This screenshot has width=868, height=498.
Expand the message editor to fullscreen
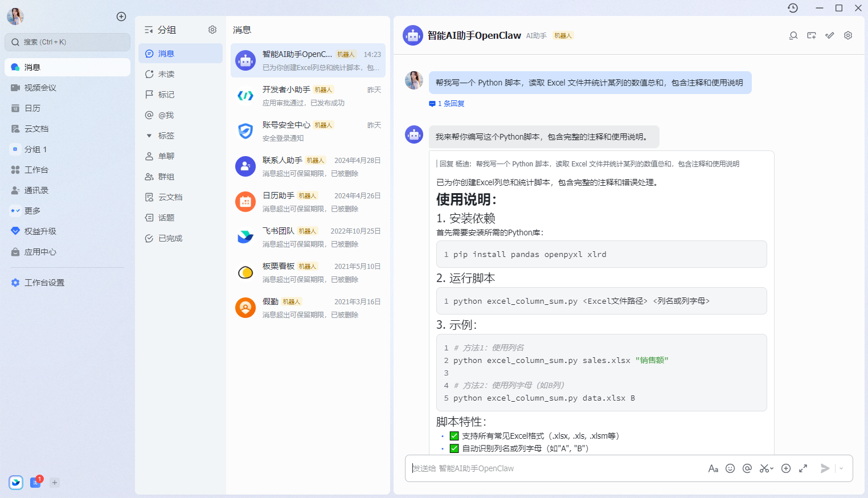click(803, 468)
